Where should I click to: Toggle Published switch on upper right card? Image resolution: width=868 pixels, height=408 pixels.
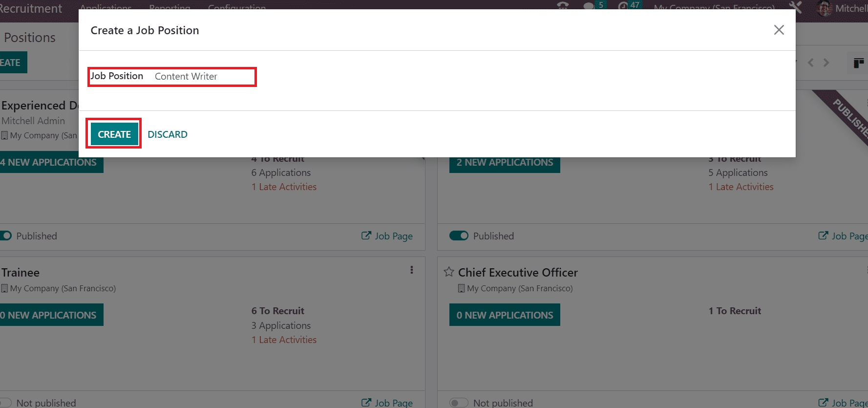tap(459, 236)
